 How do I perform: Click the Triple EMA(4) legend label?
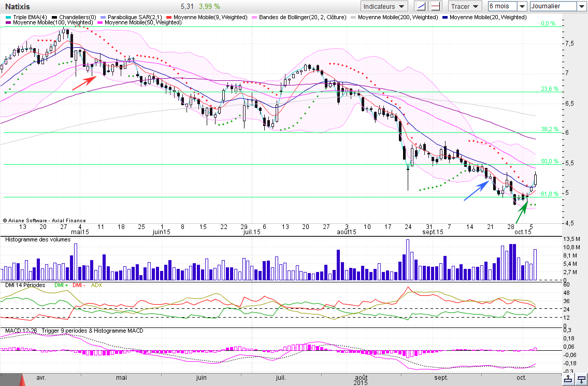coord(30,17)
